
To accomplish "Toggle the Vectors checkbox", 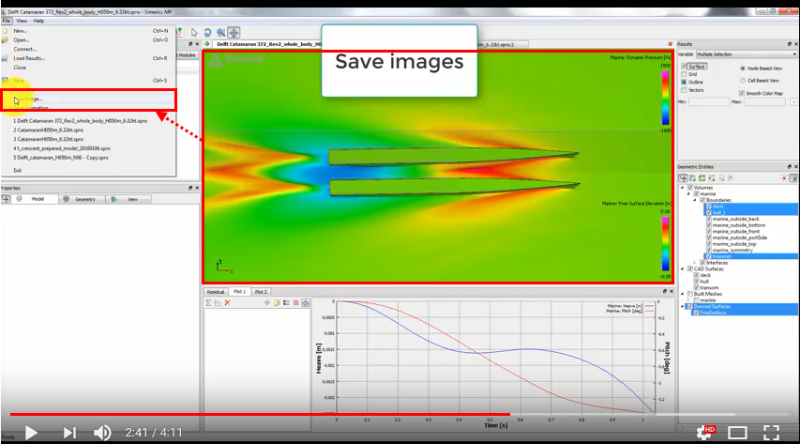I will coord(684,90).
